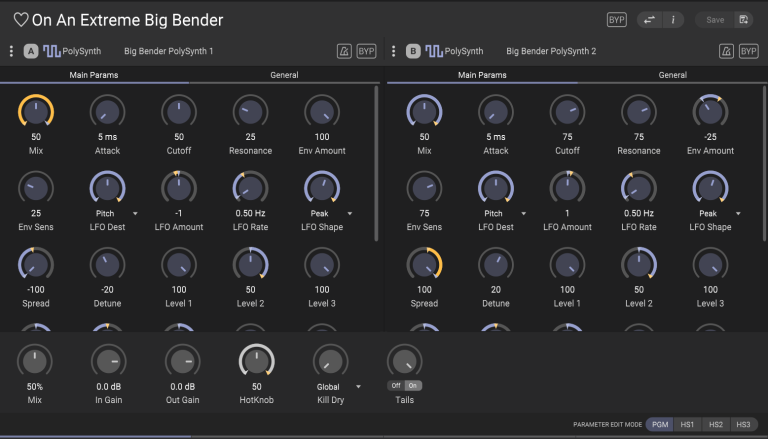Click the In Gain knob

tap(109, 362)
